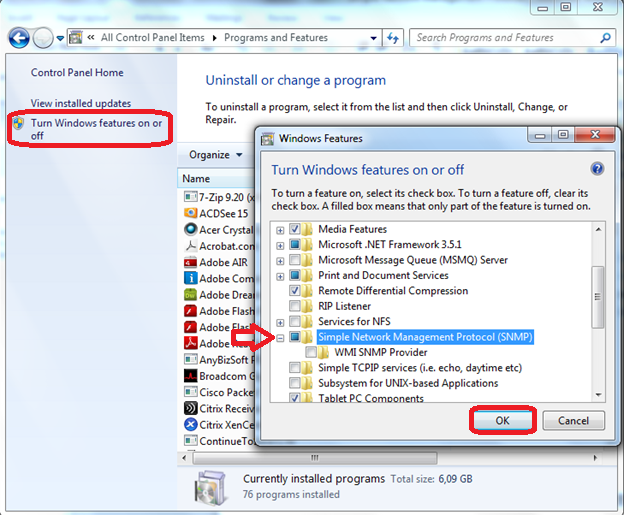Open the address bar history dropdown arrow

[373, 38]
